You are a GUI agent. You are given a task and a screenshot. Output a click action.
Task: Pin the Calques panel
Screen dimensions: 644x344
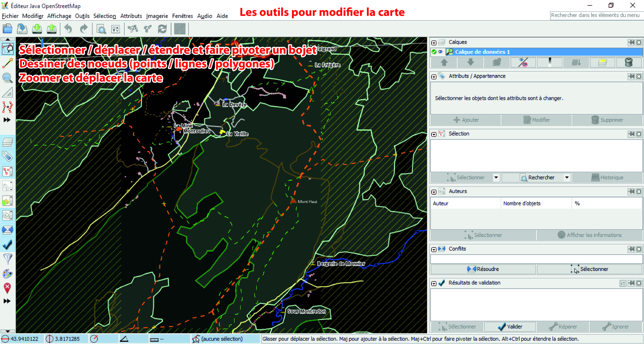click(631, 42)
